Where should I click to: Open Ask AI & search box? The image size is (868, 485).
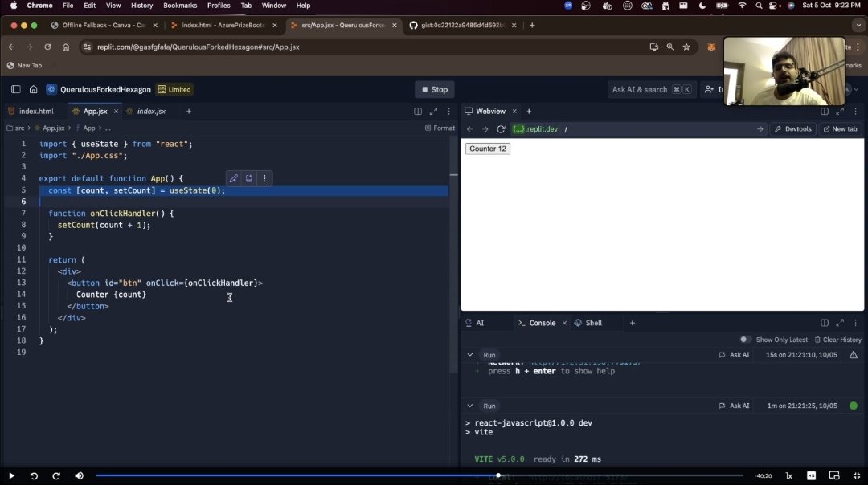click(x=651, y=89)
